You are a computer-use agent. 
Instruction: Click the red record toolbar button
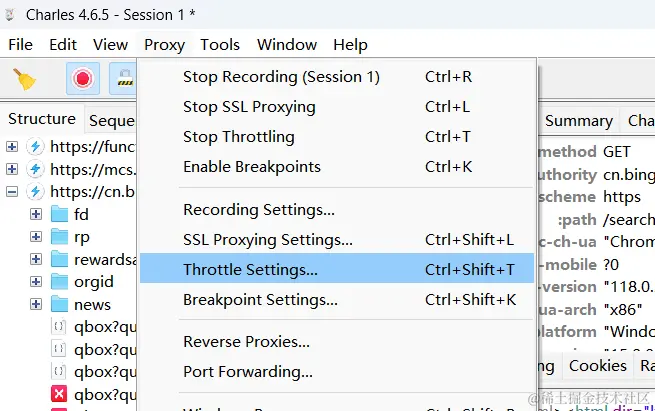[x=83, y=78]
